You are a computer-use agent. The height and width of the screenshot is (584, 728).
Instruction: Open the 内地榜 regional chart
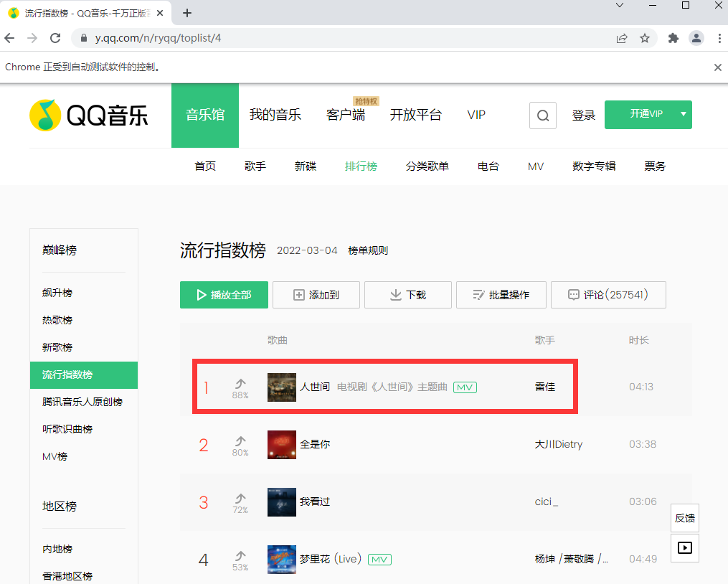click(x=57, y=549)
